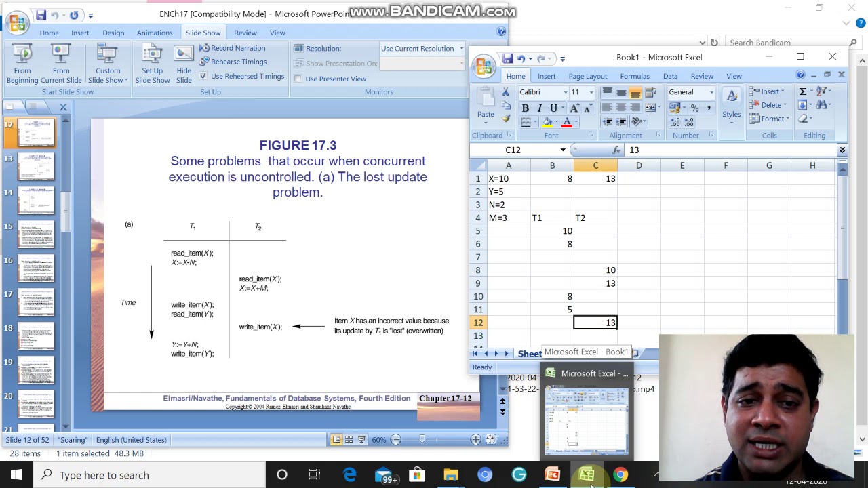868x488 pixels.
Task: Open Excel Help question mark icon
Action: point(801,75)
